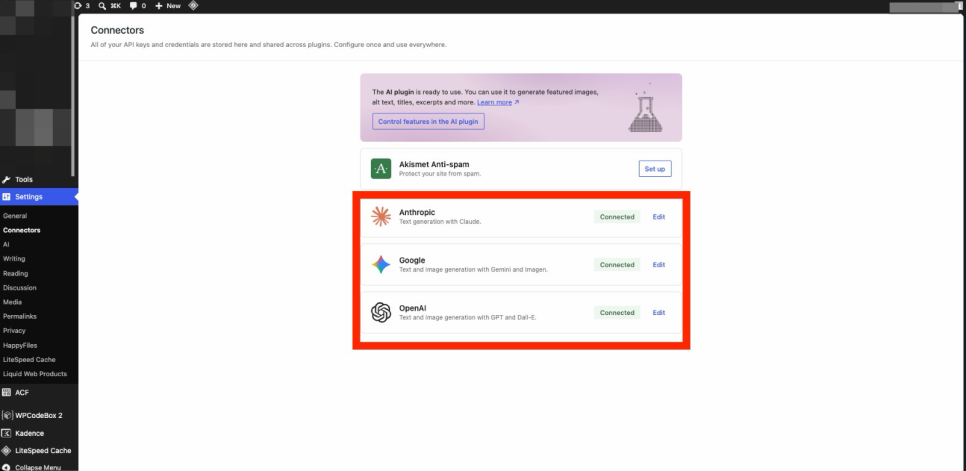
Task: Click the Google title text
Action: [x=412, y=260]
